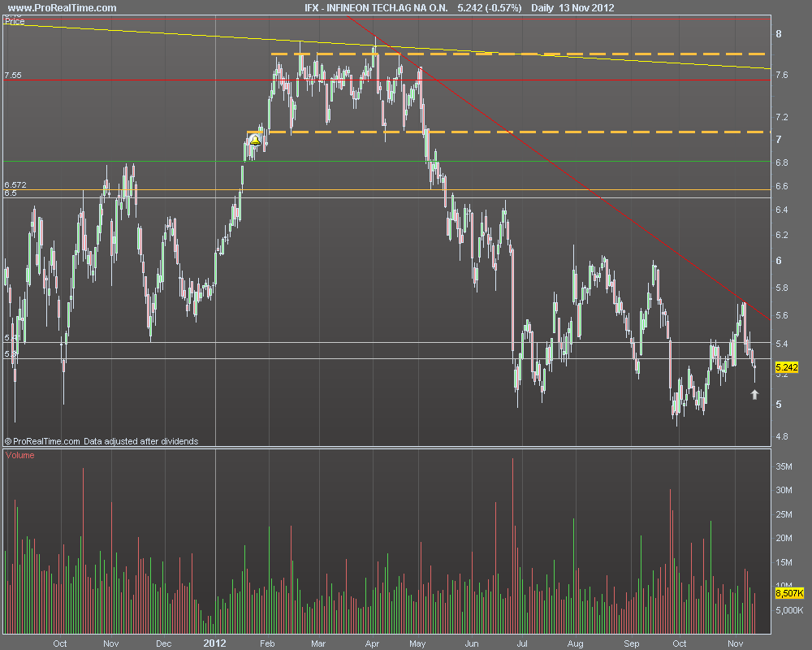Image resolution: width=812 pixels, height=650 pixels.
Task: Click the 25M volume axis label
Action: click(x=784, y=514)
